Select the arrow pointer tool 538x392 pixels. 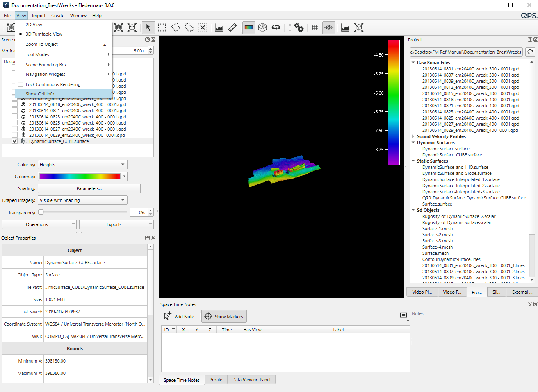tap(148, 27)
